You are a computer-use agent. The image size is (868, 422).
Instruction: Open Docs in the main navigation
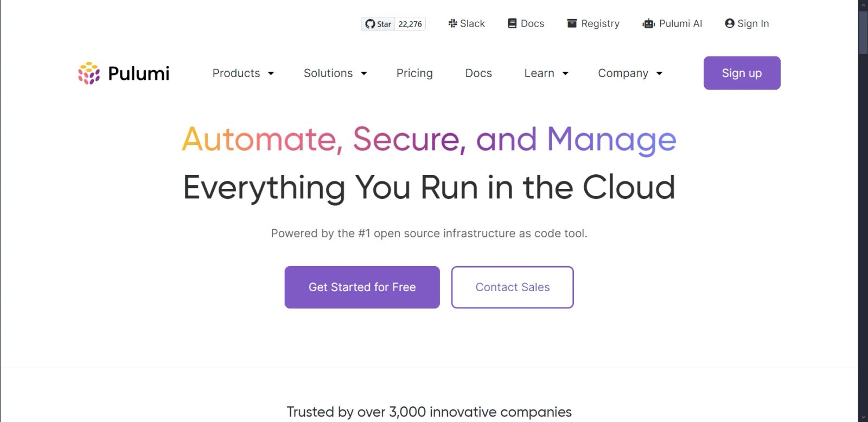pos(478,73)
